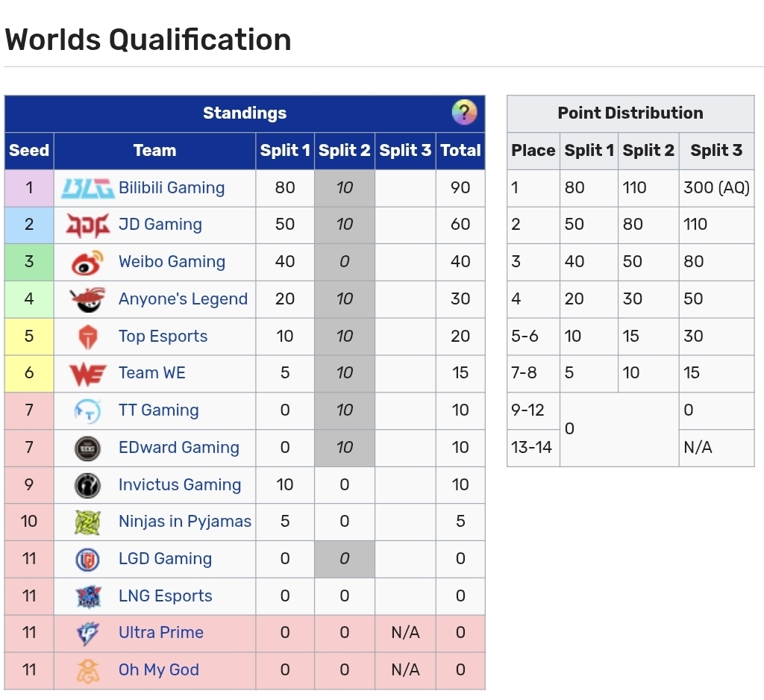This screenshot has width=764, height=700.
Task: Click Bilibili Gaming's total of 90
Action: pos(460,187)
